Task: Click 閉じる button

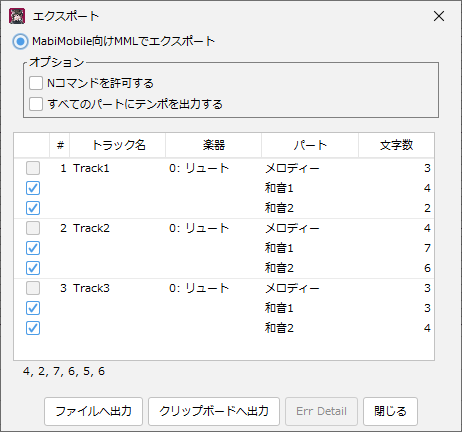Action: (390, 411)
